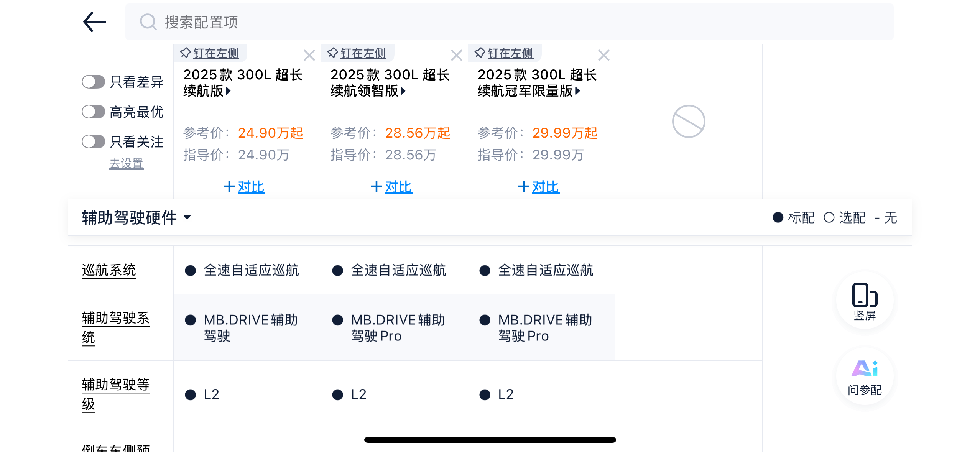Focus the 搜索配置项 search field

pyautogui.click(x=498, y=22)
